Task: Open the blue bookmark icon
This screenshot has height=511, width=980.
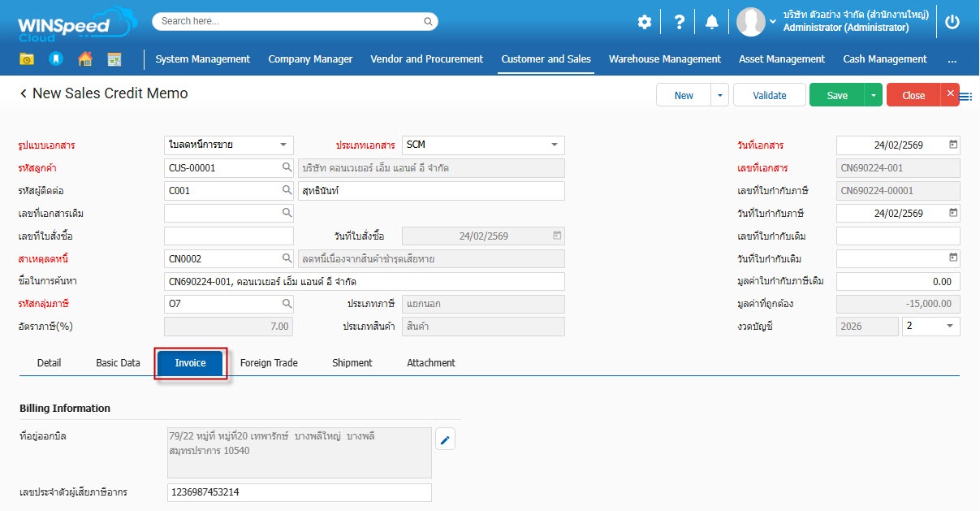Action: click(x=55, y=59)
